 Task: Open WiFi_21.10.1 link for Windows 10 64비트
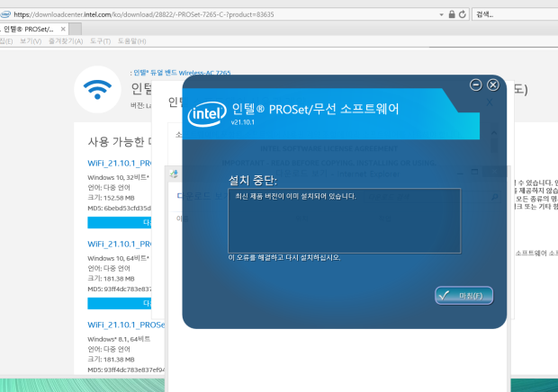[x=120, y=245]
